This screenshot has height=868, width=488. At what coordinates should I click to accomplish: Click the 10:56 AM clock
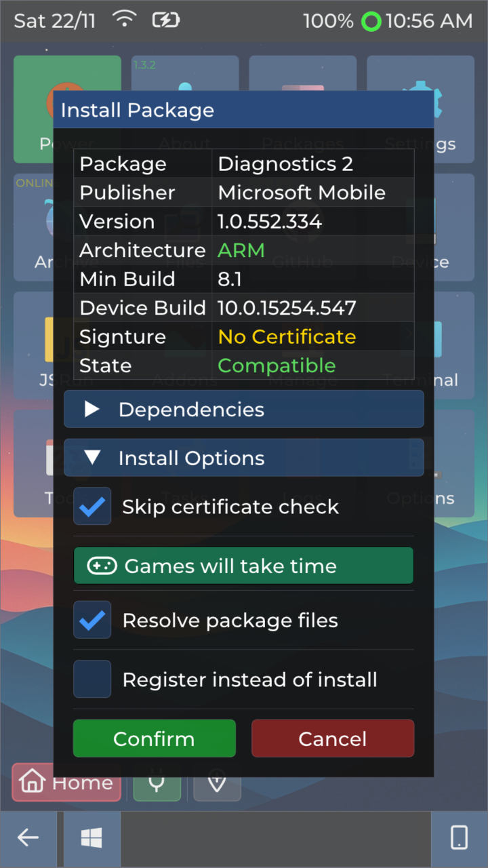[x=429, y=21]
